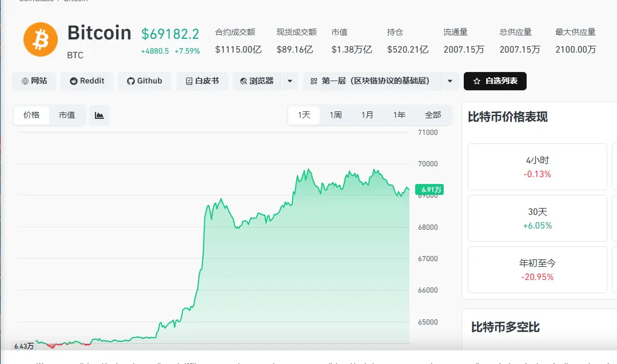
Task: Switch to the 价格 price tab
Action: point(31,115)
